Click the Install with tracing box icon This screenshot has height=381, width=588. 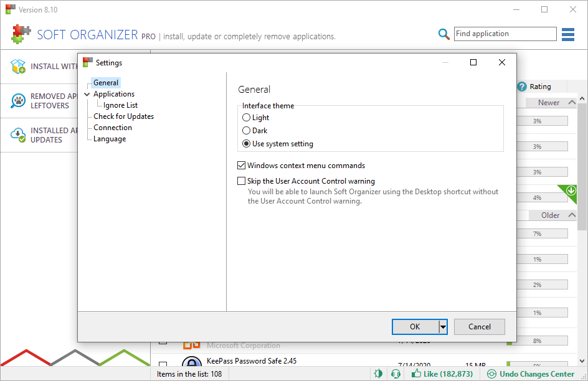[18, 67]
